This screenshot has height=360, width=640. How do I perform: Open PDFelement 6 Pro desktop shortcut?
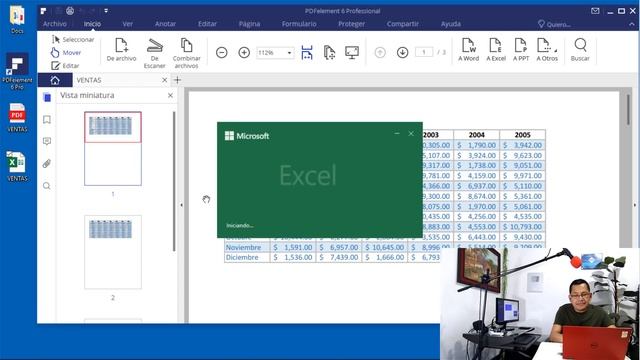tap(17, 71)
